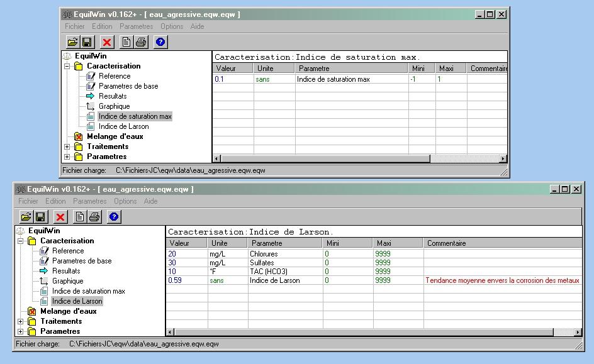The width and height of the screenshot is (594, 364).
Task: Select Indice de saturation max in top tree
Action: coord(135,116)
